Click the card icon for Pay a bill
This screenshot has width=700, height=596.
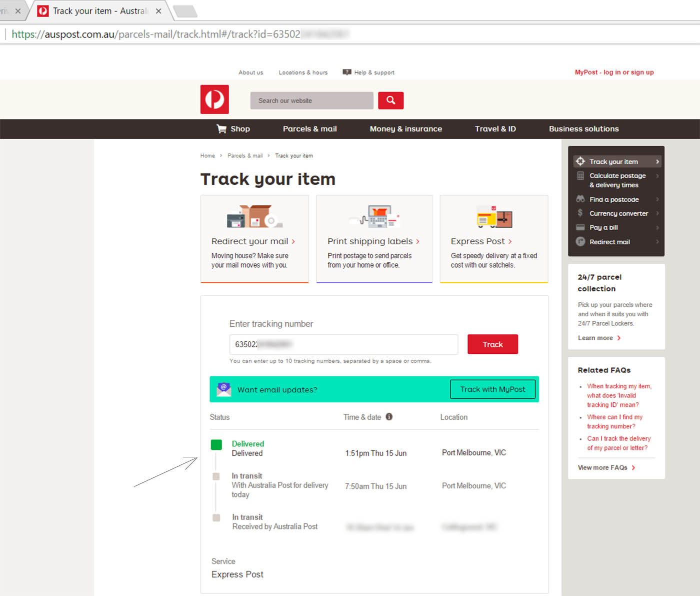(x=580, y=227)
